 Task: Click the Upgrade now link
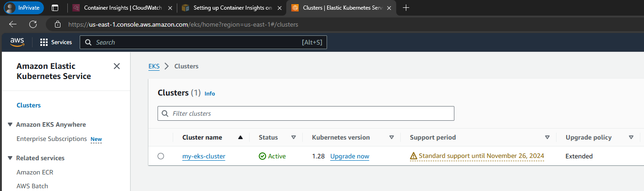click(349, 156)
